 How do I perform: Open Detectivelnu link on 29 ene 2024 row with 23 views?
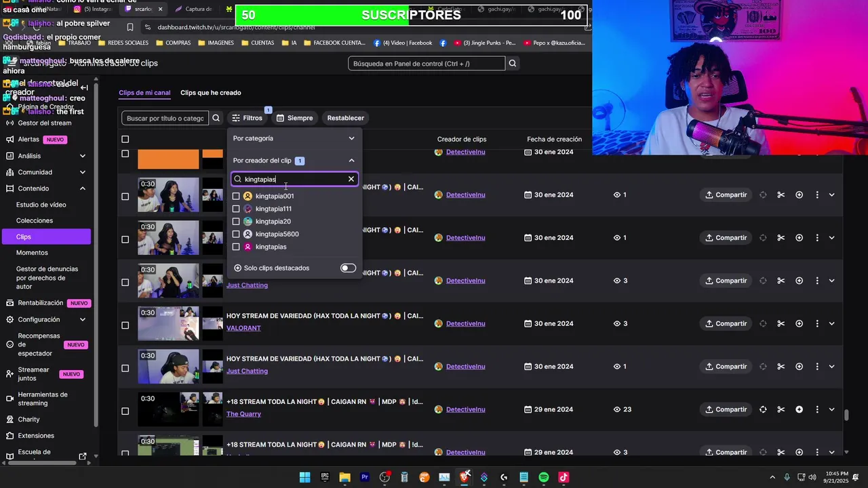[465, 409]
